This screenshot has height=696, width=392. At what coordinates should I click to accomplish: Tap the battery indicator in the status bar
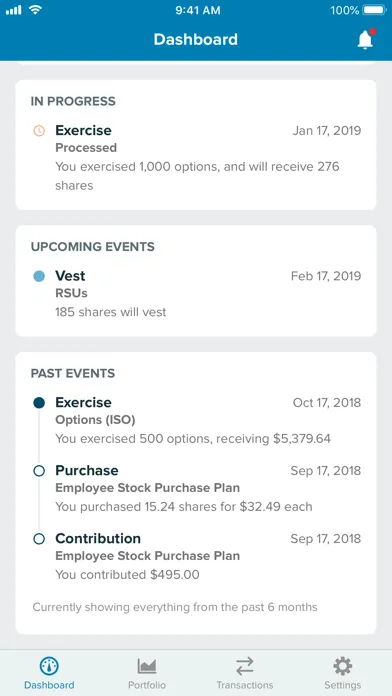point(375,10)
